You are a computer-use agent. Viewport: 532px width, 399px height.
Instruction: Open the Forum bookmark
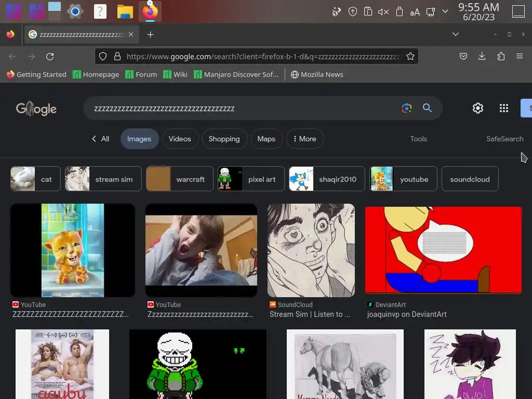141,74
